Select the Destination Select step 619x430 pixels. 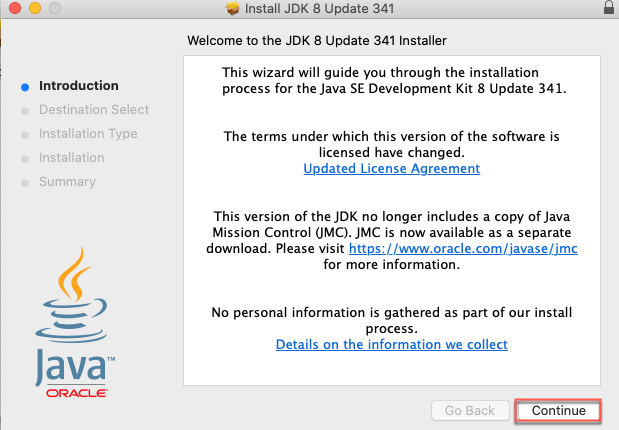tap(94, 109)
